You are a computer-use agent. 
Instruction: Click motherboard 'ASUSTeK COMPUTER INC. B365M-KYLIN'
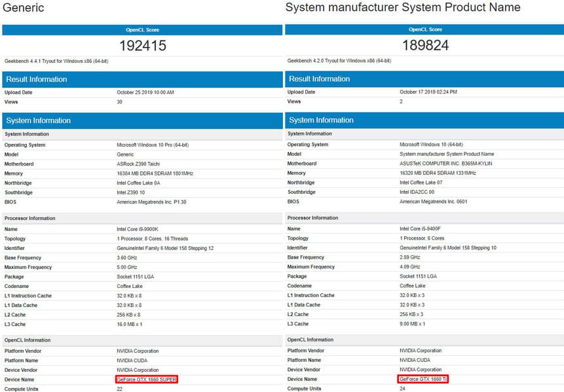click(x=446, y=164)
